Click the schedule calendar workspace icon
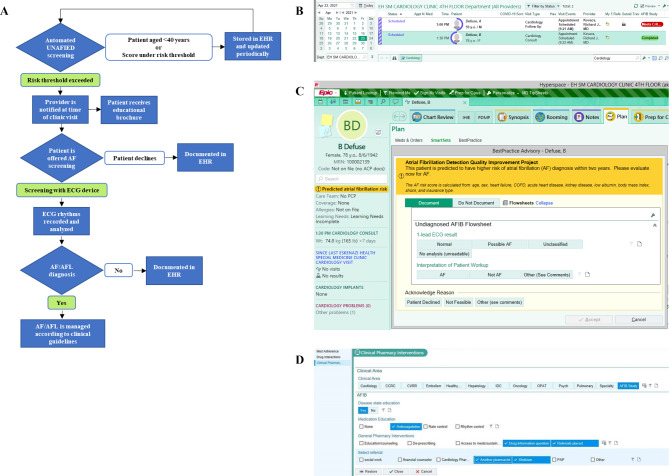This screenshot has width=669, height=476. pos(321,102)
